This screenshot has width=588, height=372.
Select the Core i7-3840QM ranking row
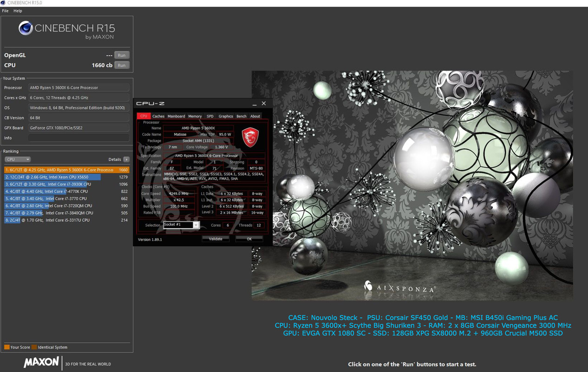[x=67, y=213]
